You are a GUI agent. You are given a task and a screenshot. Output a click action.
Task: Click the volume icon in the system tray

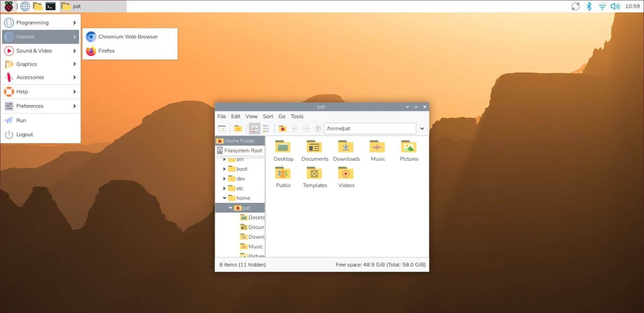pos(615,6)
